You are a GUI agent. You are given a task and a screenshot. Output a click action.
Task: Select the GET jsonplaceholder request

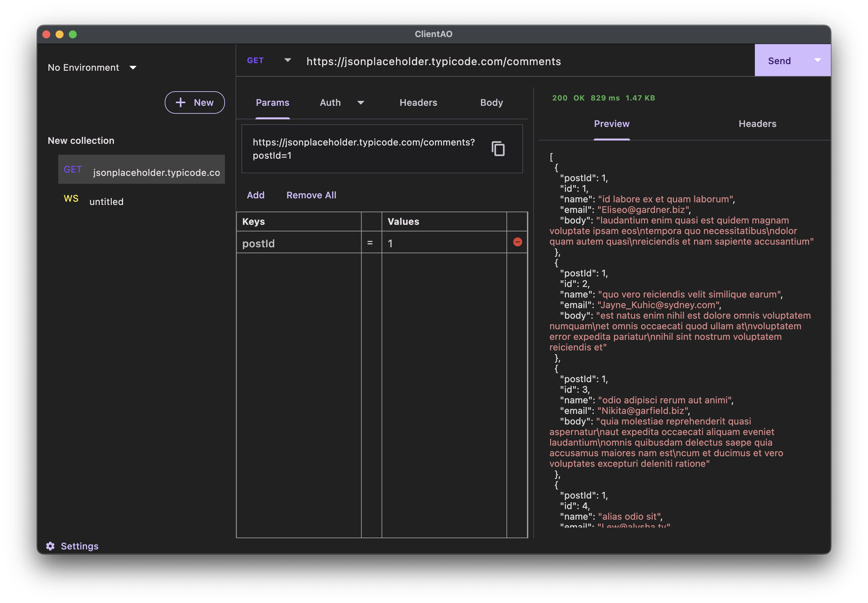pos(141,169)
